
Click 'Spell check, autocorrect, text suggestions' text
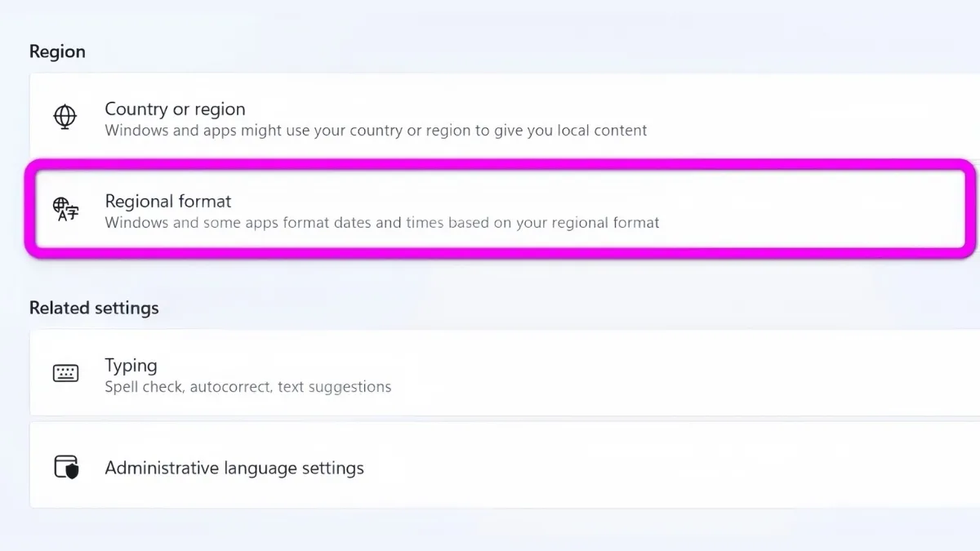pos(247,387)
